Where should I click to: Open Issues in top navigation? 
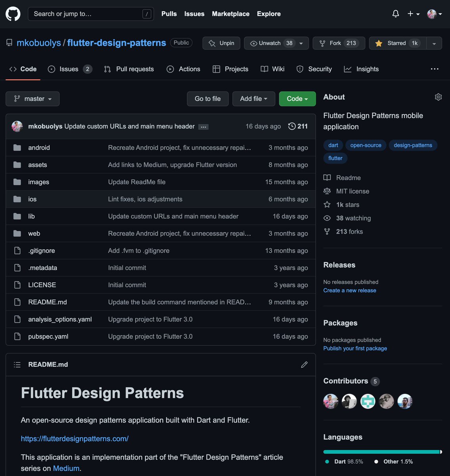[x=194, y=14]
